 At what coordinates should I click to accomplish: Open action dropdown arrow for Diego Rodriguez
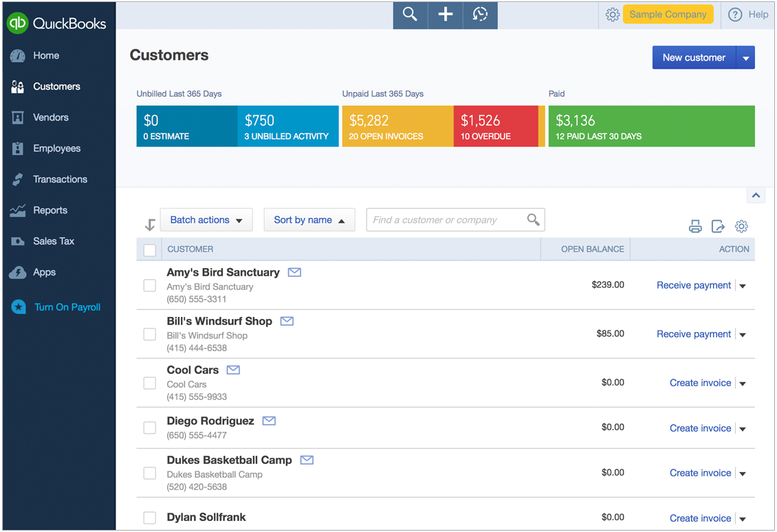(x=743, y=429)
